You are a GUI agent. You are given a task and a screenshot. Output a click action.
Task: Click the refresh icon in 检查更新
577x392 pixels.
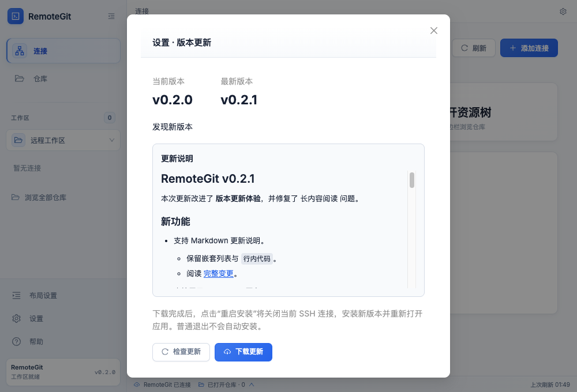tap(165, 352)
